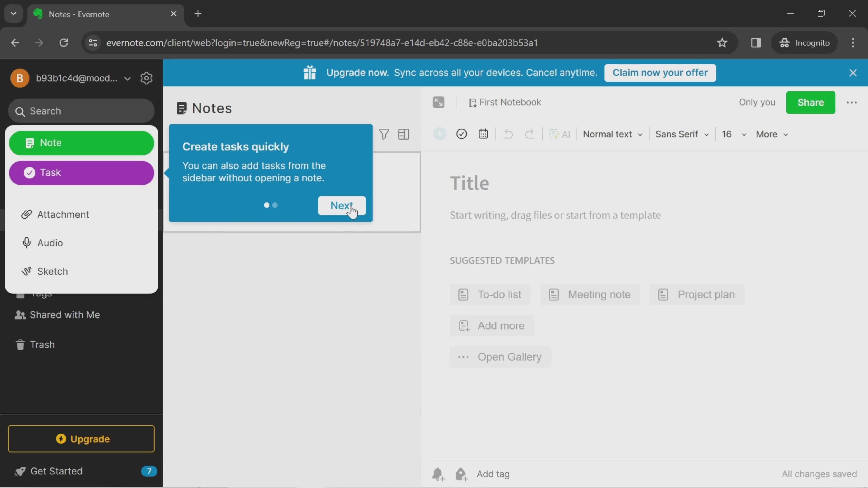The image size is (868, 488).
Task: Click the redo arrow icon
Action: [529, 134]
